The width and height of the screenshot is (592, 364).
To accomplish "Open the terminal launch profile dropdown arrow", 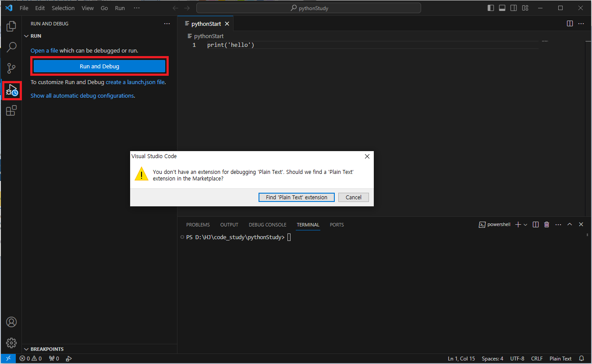I will coord(525,224).
